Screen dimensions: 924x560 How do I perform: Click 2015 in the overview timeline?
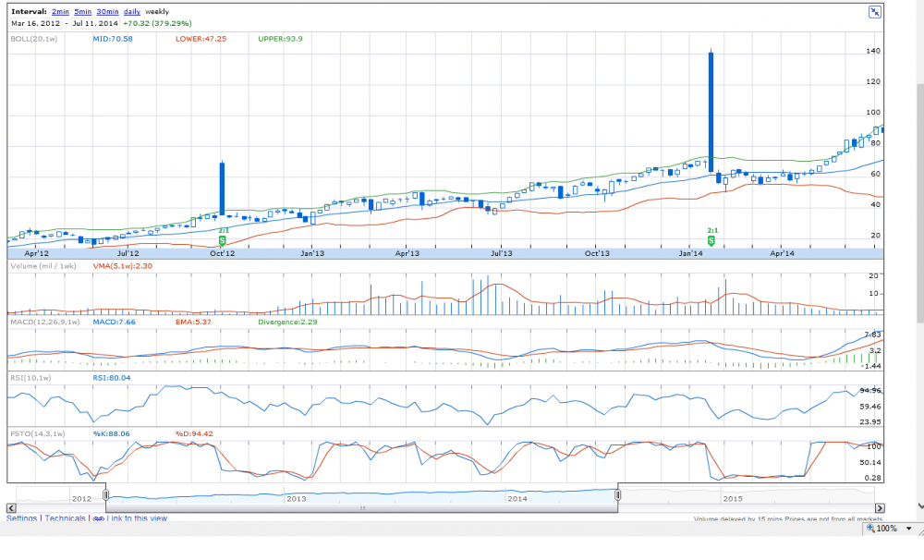[x=732, y=498]
